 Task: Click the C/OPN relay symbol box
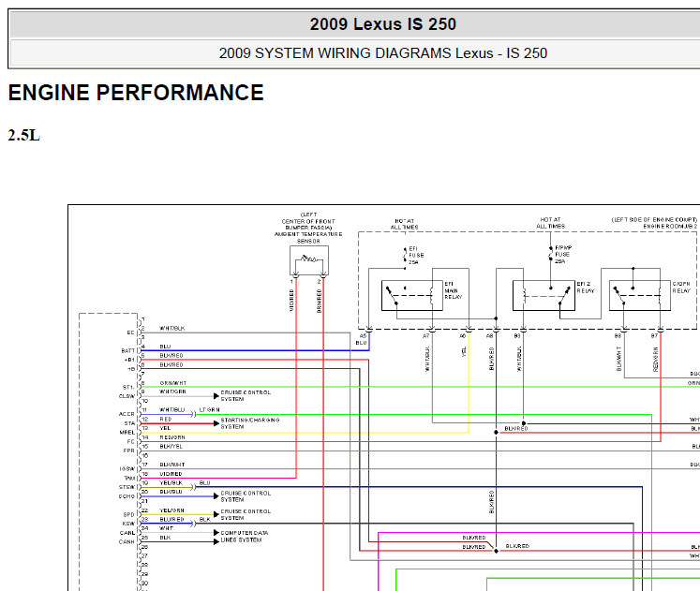640,295
